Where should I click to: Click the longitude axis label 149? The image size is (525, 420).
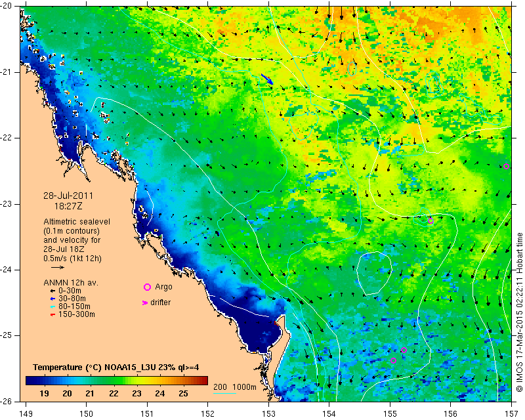point(26,413)
